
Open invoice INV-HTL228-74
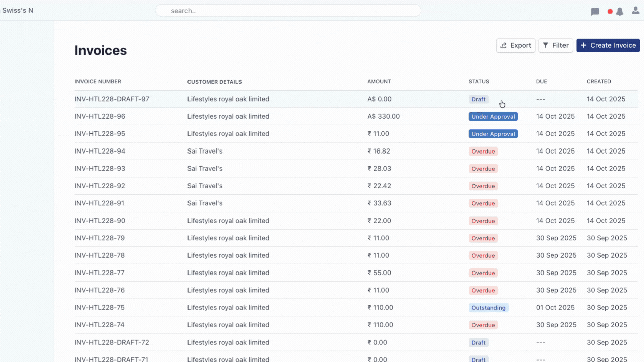pos(100,325)
